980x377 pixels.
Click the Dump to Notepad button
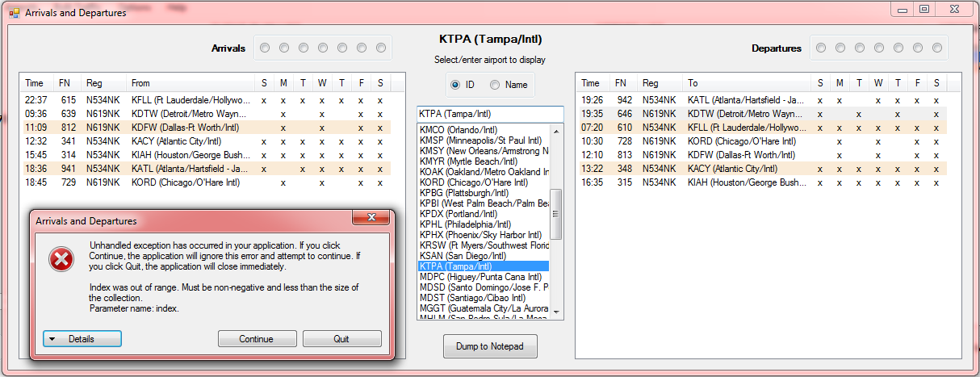point(490,346)
